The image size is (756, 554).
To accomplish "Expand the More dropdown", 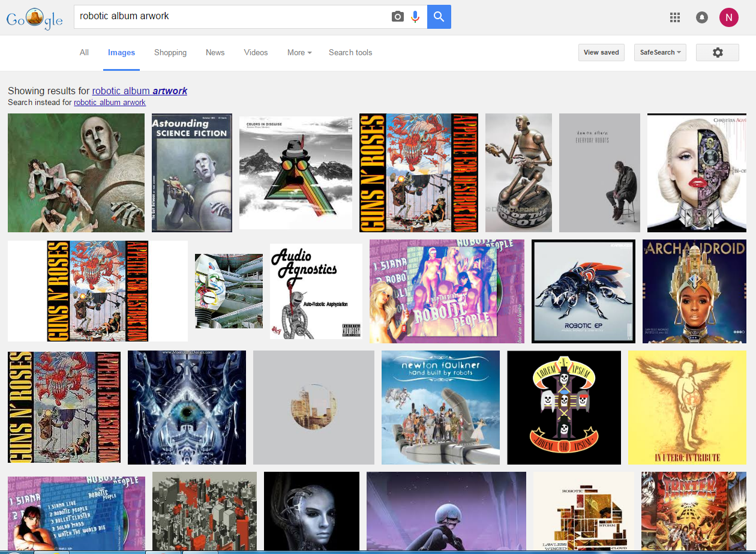I will tap(299, 52).
